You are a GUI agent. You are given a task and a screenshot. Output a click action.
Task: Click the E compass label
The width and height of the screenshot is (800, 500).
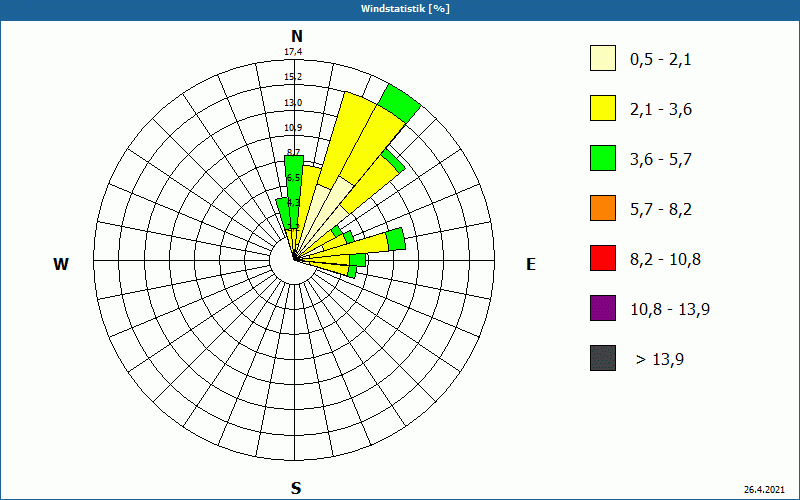click(531, 264)
